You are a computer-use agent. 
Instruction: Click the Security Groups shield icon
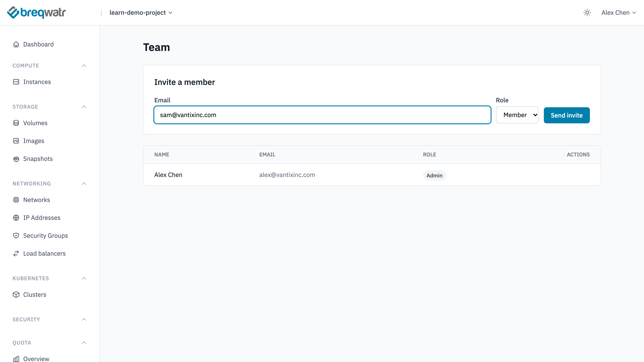pyautogui.click(x=16, y=236)
